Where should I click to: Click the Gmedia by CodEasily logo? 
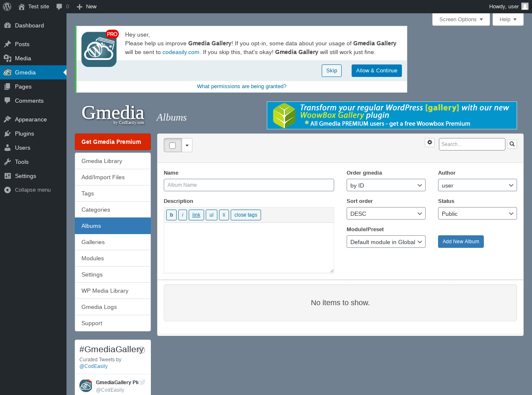pos(113,114)
